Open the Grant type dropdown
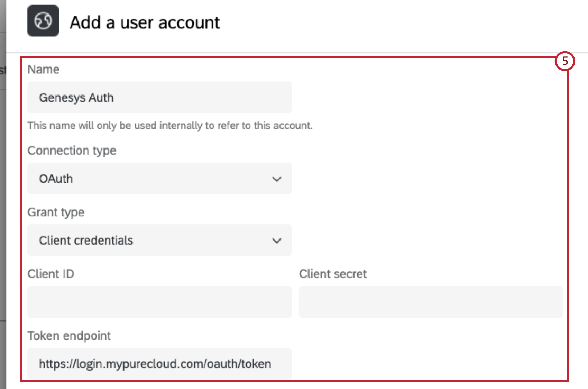 [x=159, y=240]
